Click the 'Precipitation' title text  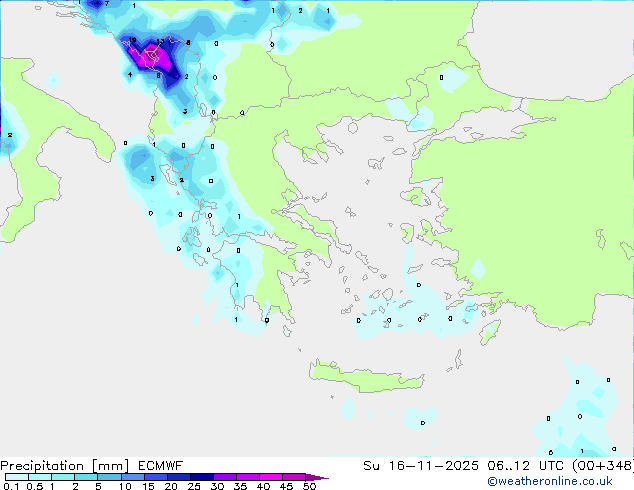pyautogui.click(x=42, y=466)
